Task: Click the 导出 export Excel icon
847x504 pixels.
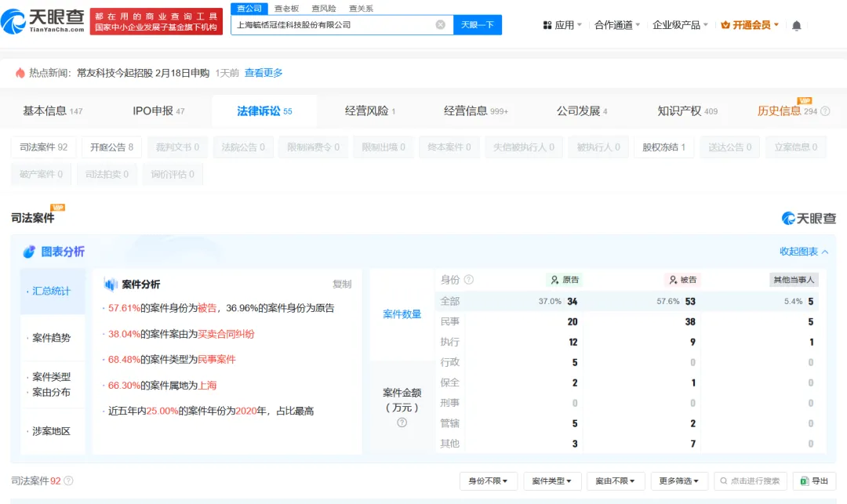Action: pos(805,480)
